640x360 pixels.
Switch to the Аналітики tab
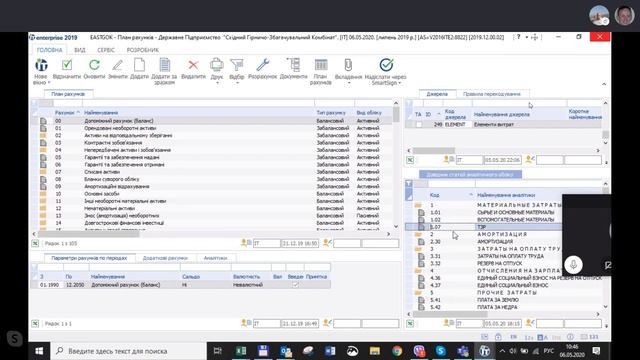[215, 258]
